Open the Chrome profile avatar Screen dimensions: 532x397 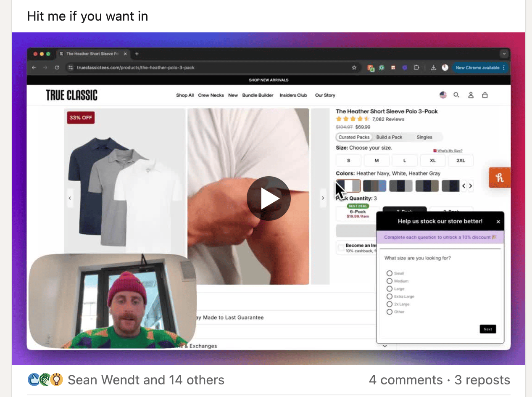pos(445,67)
